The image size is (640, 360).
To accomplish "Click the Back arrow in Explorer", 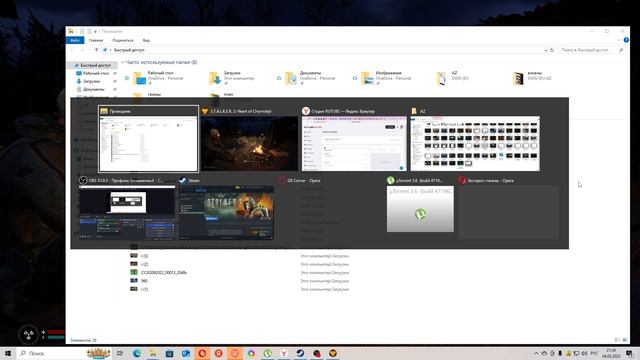I will point(72,50).
